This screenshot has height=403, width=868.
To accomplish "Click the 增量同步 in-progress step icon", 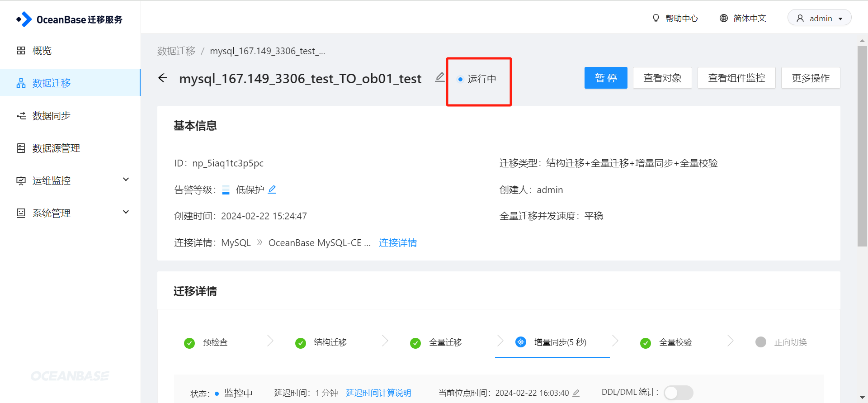I will click(x=521, y=342).
